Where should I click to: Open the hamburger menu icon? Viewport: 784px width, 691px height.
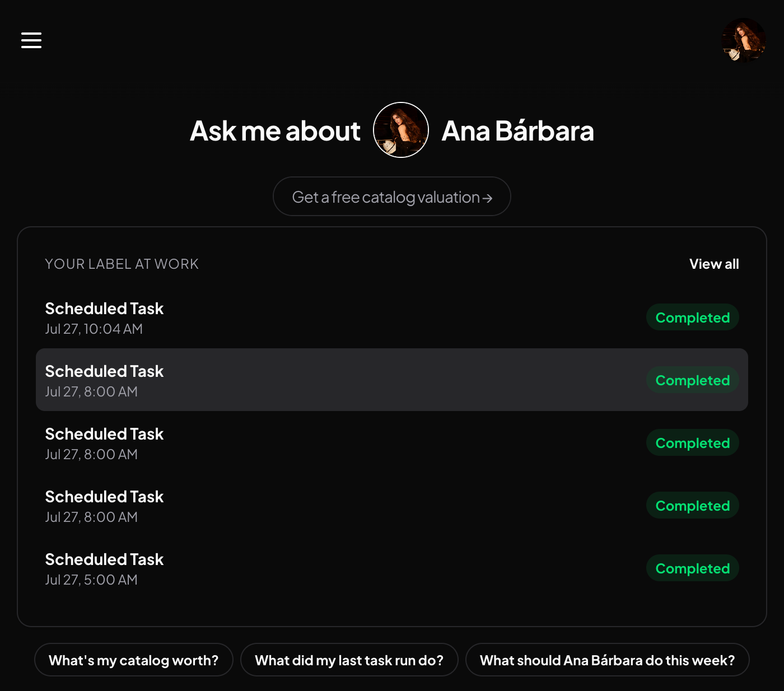(x=31, y=40)
